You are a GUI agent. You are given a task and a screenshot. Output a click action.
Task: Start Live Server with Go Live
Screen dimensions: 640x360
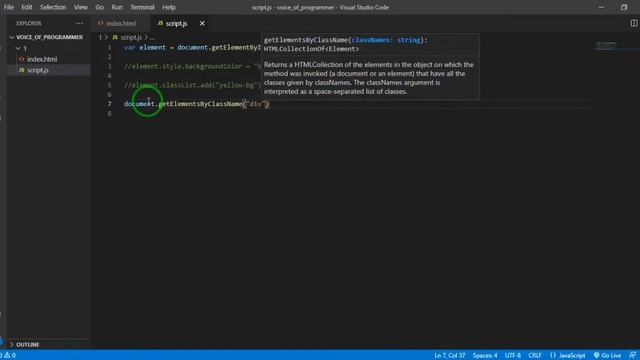click(607, 355)
